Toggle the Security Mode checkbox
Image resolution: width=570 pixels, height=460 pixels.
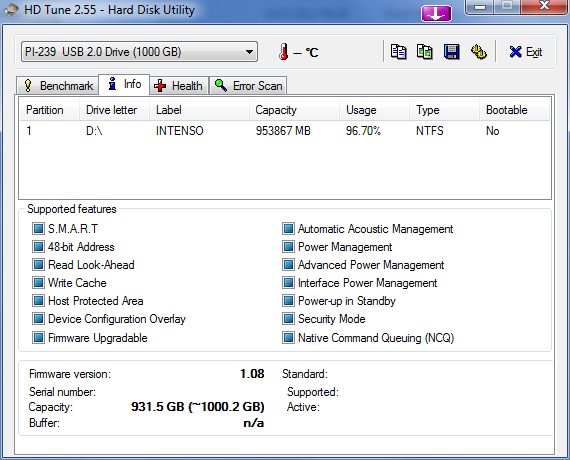[x=288, y=319]
